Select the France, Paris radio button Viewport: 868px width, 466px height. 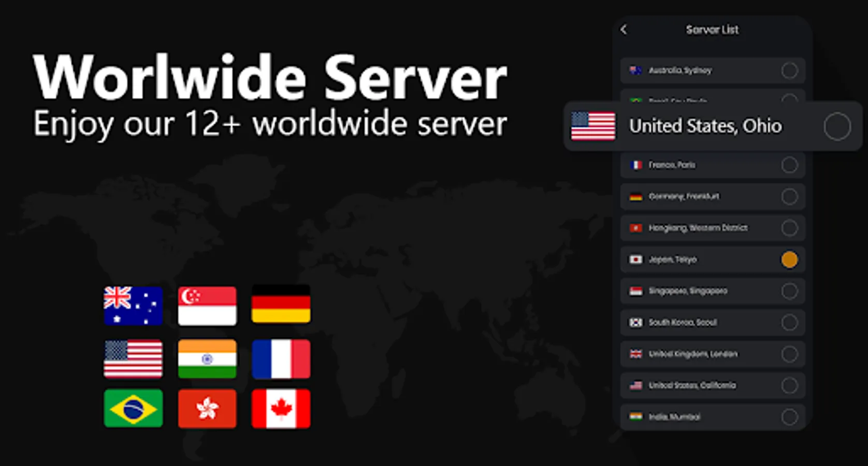point(789,165)
